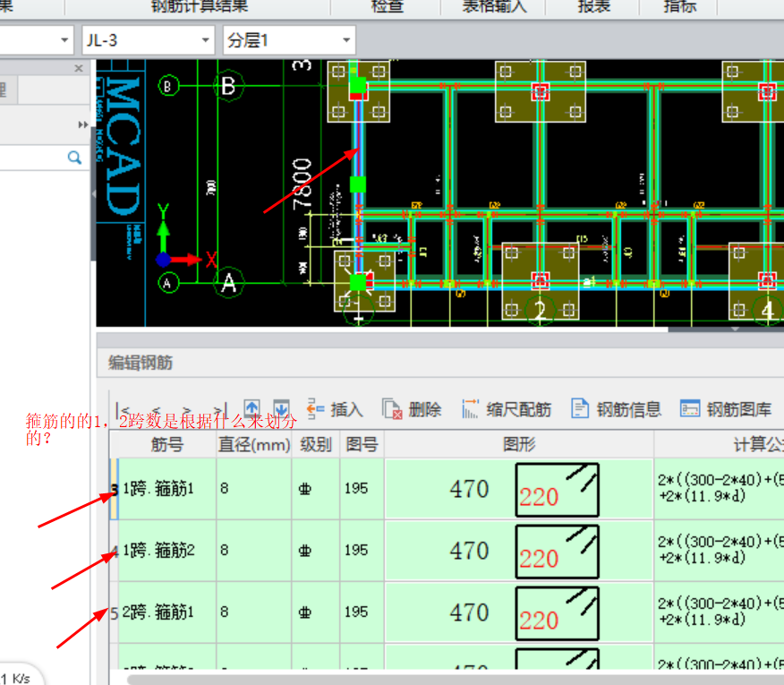Click formula cell of 1跨.箍筋1 row
784x685 pixels.
coord(719,489)
